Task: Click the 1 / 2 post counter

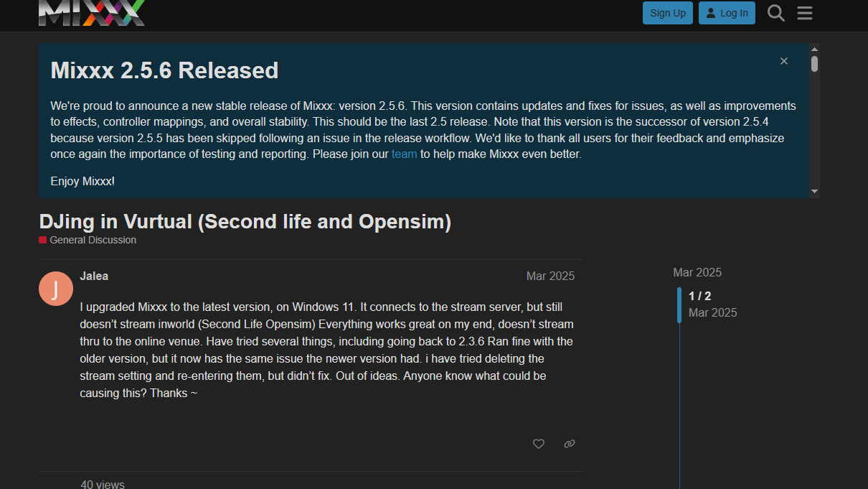Action: pyautogui.click(x=699, y=296)
